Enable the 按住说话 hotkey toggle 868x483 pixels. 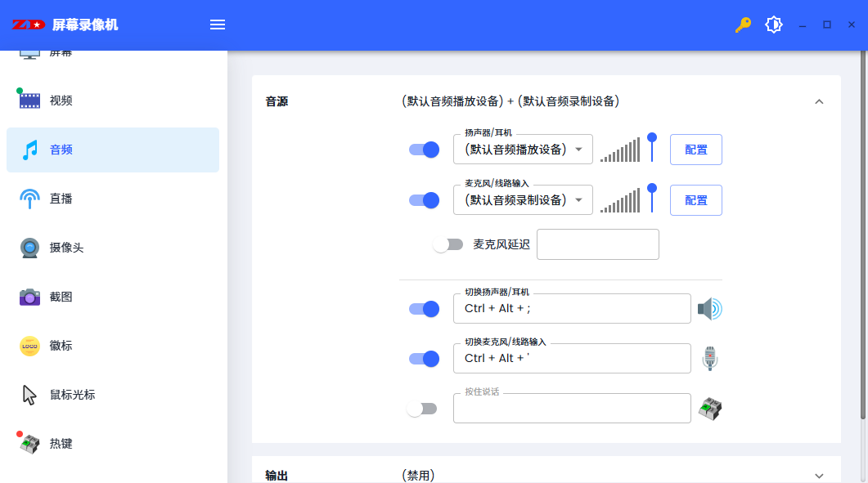tap(422, 409)
